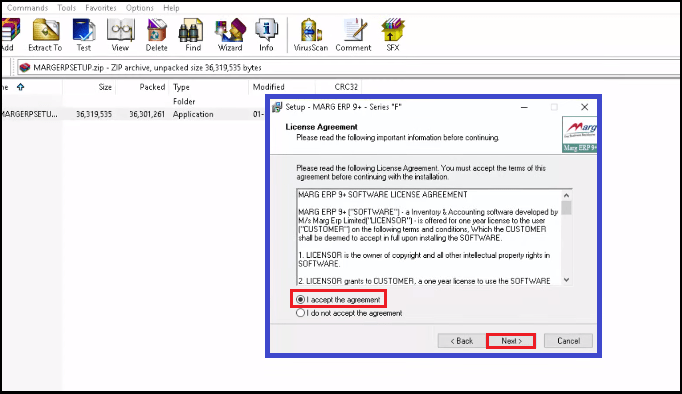This screenshot has width=682, height=394.
Task: Close the Setup window
Action: [x=585, y=107]
